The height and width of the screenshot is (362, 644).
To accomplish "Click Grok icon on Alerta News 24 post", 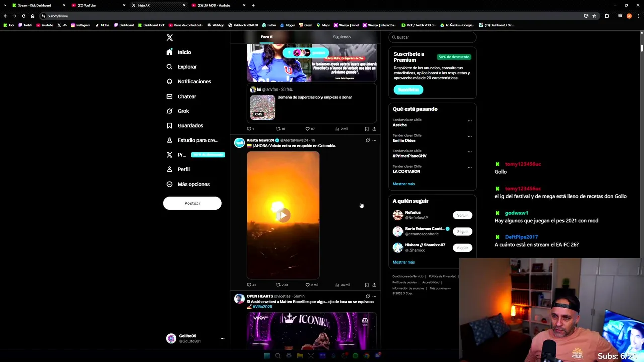I will tap(367, 140).
